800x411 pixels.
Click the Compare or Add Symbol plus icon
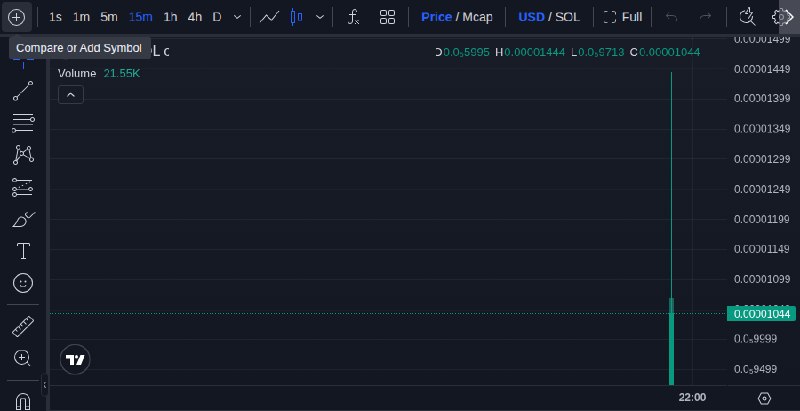[x=16, y=17]
